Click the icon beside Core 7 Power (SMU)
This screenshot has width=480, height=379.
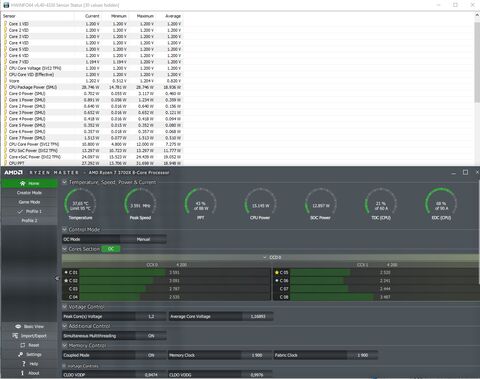tap(5, 138)
